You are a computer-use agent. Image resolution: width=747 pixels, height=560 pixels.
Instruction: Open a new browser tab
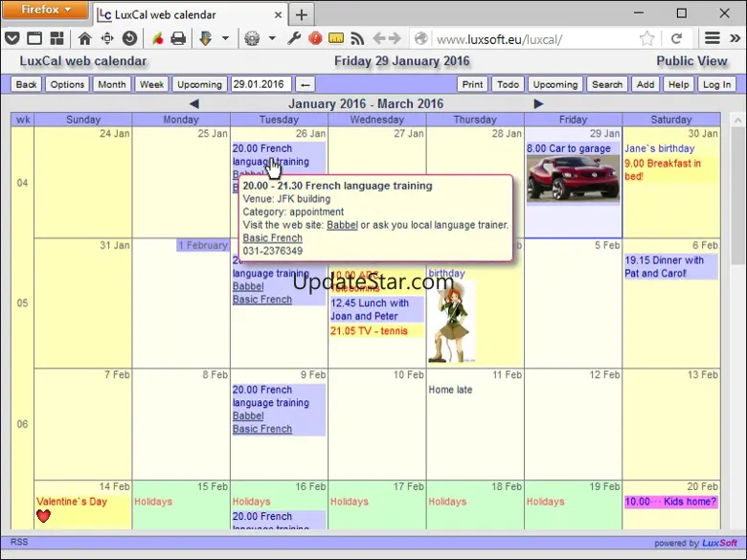point(301,14)
